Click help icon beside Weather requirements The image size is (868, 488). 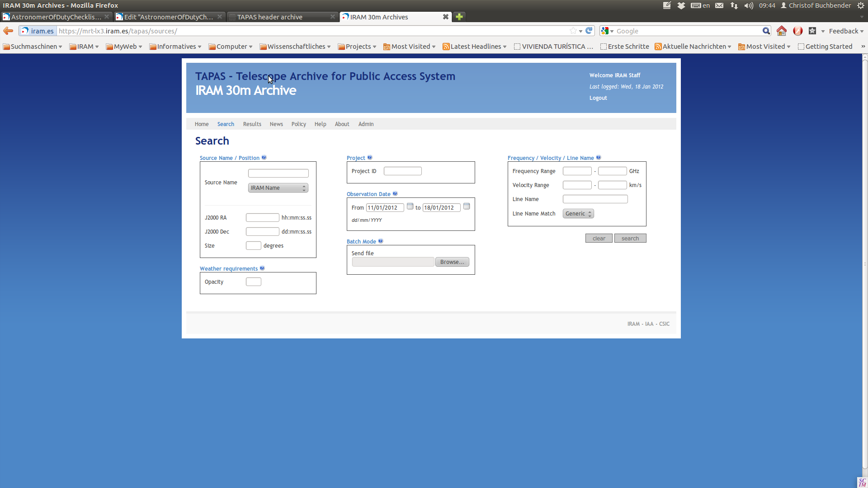[262, 268]
